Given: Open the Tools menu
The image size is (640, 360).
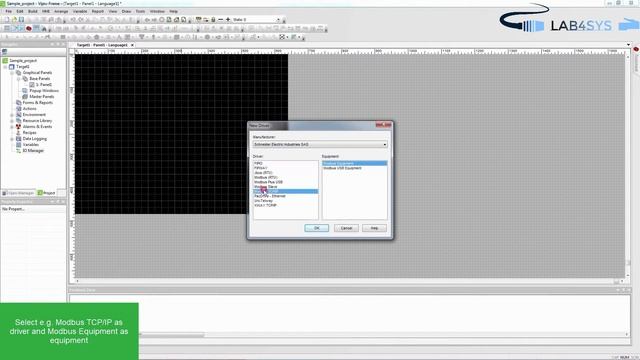Looking at the screenshot, I should click(x=140, y=11).
